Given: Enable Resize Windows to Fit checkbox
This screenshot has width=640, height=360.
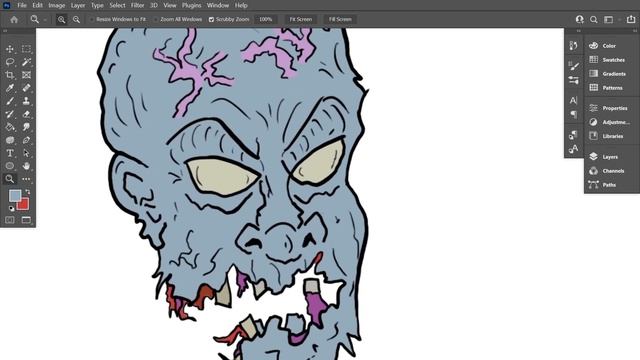Looking at the screenshot, I should tap(92, 20).
